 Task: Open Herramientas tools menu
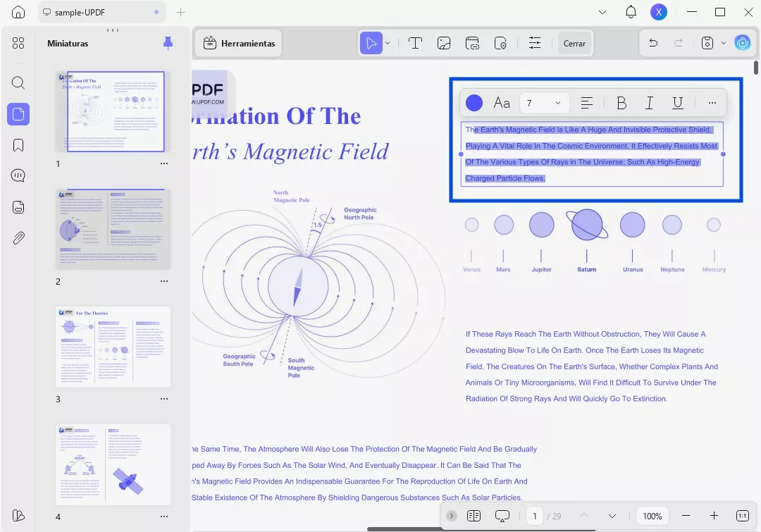pyautogui.click(x=239, y=43)
